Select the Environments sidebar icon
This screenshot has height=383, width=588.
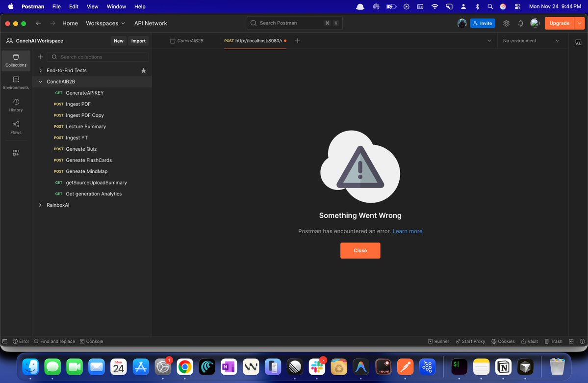tap(15, 82)
